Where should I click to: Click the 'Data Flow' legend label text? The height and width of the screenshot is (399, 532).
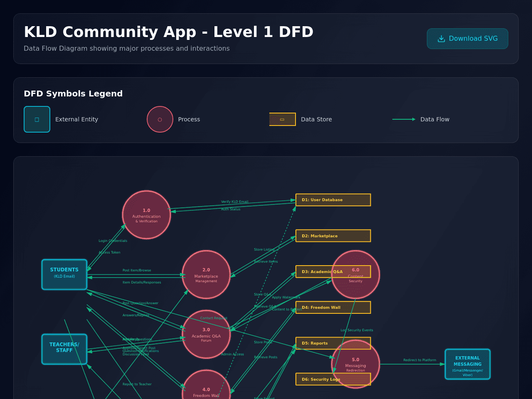435,119
